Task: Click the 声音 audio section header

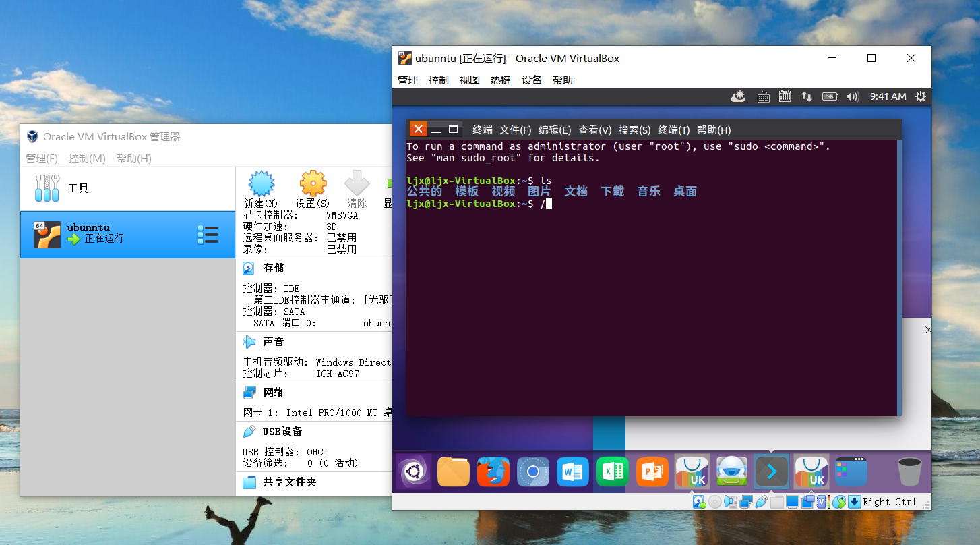Action: (274, 342)
